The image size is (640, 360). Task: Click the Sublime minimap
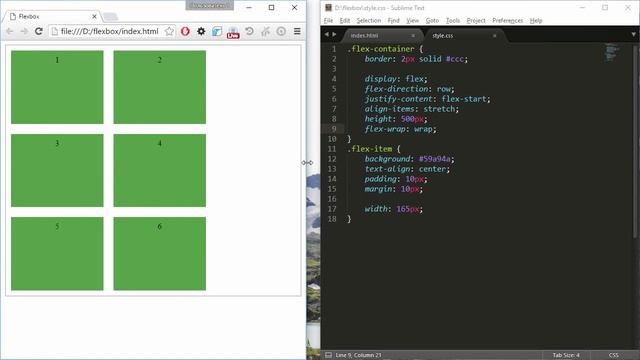[611, 52]
